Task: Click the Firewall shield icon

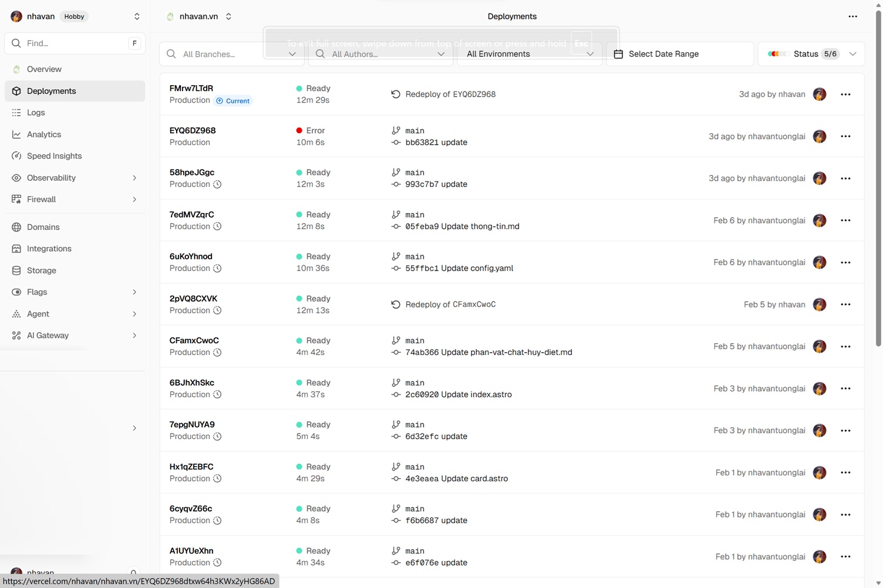Action: click(17, 199)
